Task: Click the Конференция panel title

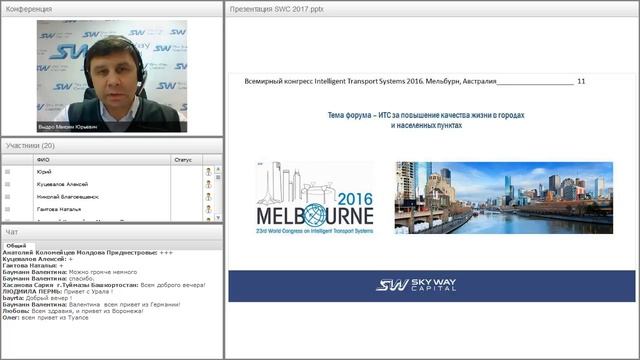Action: pos(29,9)
